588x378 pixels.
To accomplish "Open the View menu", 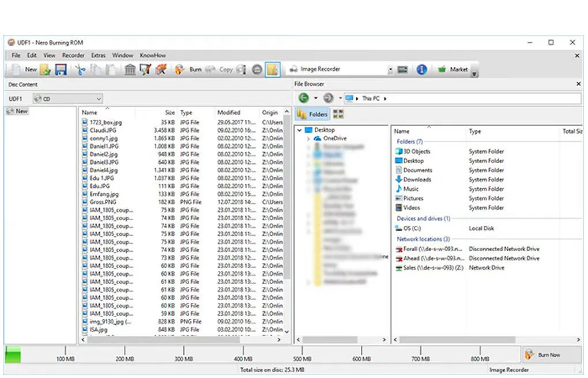I will tap(49, 55).
